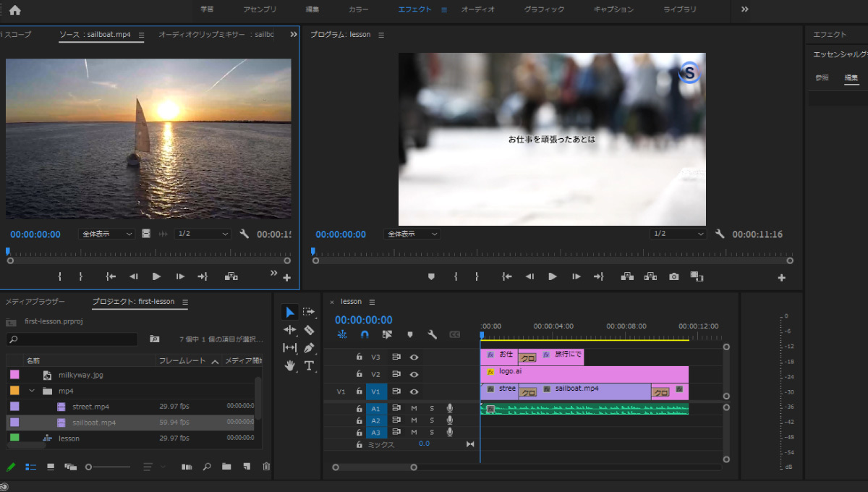Click the Home icon in the top bar
This screenshot has height=492, width=868.
pos(14,9)
